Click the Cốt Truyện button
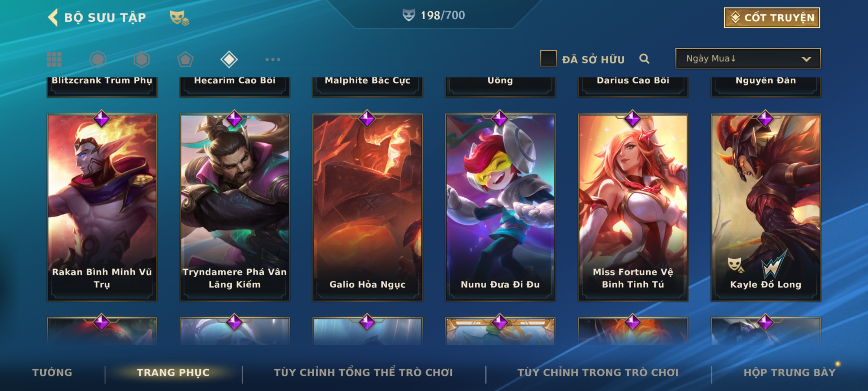Viewport: 868px width, 391px height. [772, 18]
